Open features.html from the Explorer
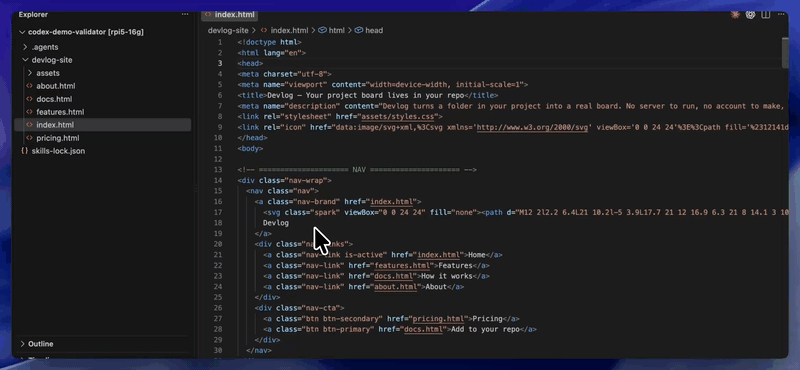The image size is (800, 370). [x=60, y=112]
